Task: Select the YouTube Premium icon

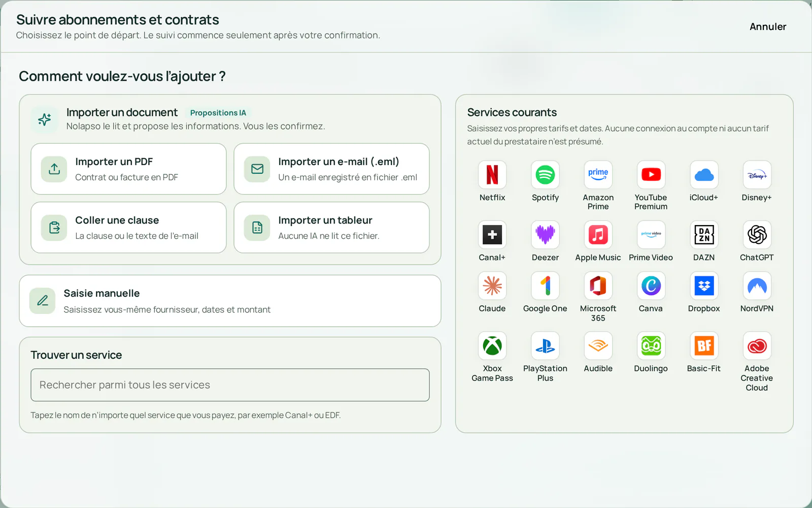Action: coord(651,175)
